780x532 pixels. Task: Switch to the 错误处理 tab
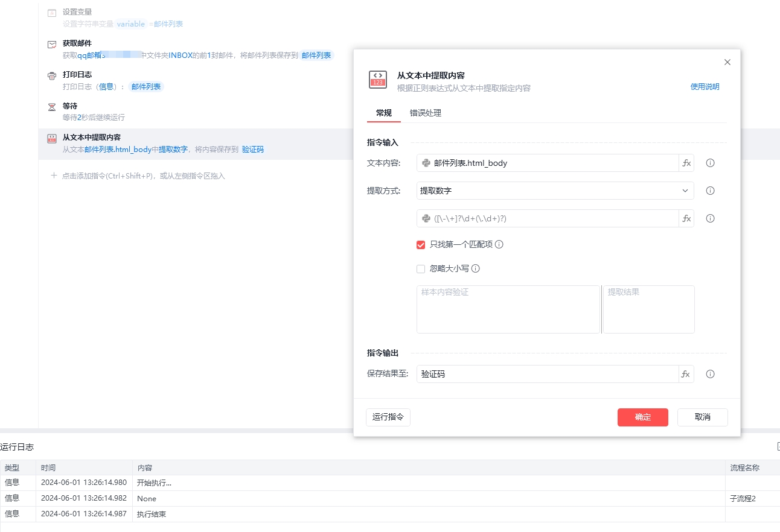point(426,113)
